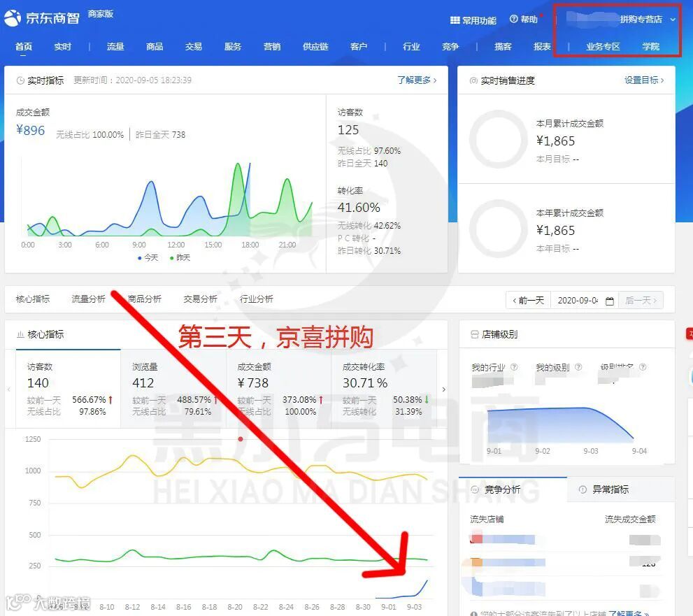The height and width of the screenshot is (616, 693).
Task: Go to the 首页 menu
Action: click(x=23, y=46)
